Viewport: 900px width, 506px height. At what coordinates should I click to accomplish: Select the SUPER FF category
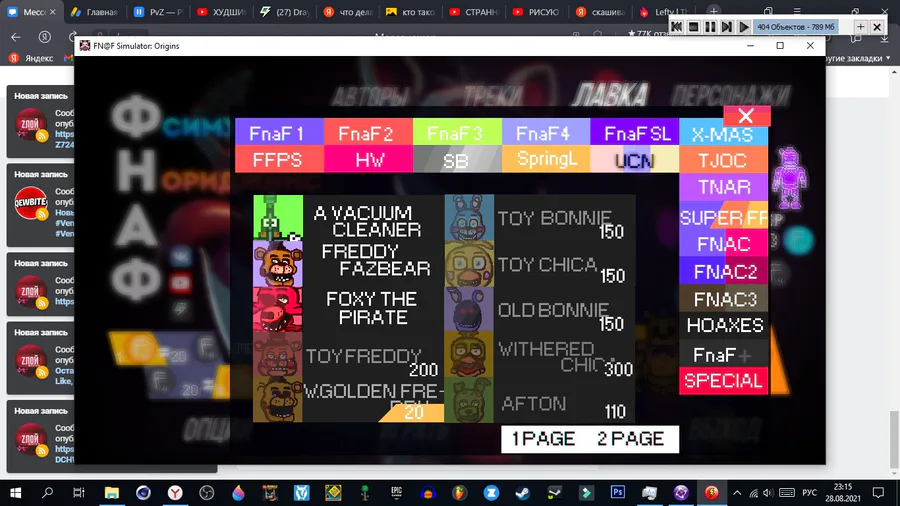[723, 216]
